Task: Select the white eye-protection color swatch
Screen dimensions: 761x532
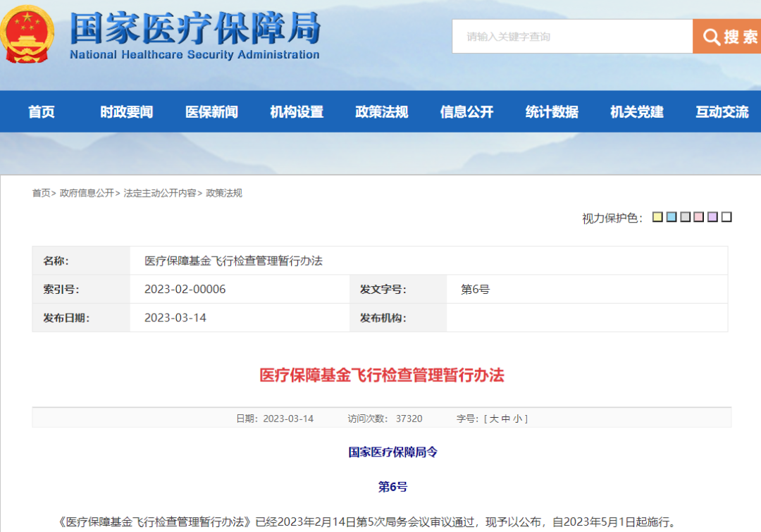Action: (x=726, y=217)
